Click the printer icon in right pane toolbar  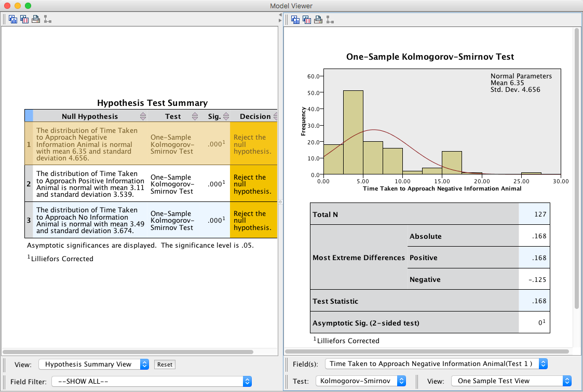318,20
